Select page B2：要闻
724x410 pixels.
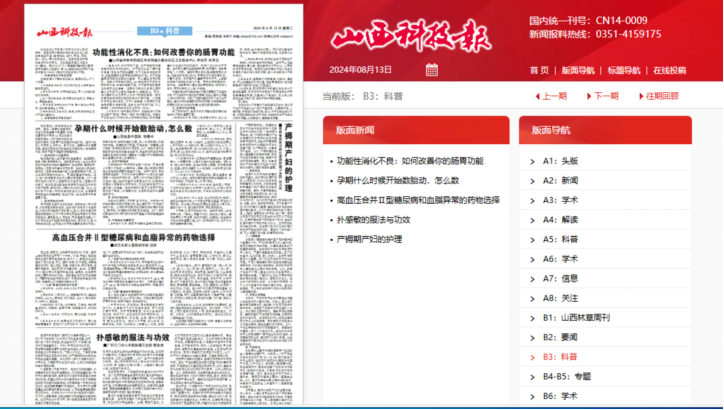click(560, 338)
